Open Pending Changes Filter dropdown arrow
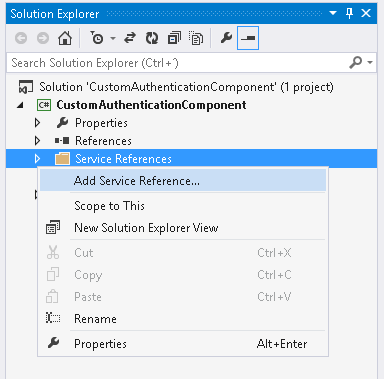 (x=113, y=38)
